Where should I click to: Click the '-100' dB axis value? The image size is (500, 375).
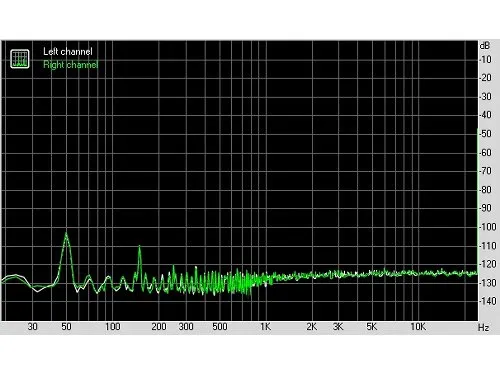tap(488, 227)
